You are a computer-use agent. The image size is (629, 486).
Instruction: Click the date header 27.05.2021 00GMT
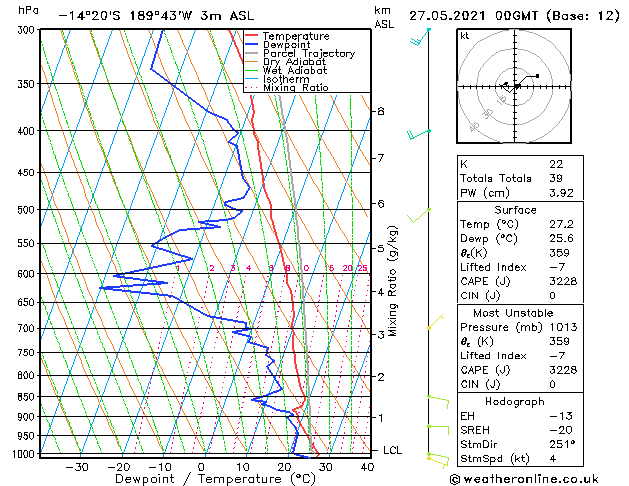pyautogui.click(x=473, y=16)
